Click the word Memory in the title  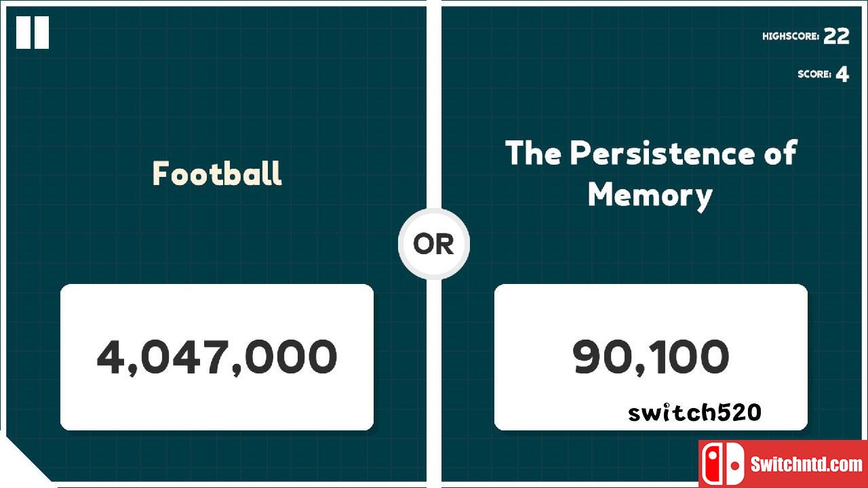click(650, 195)
